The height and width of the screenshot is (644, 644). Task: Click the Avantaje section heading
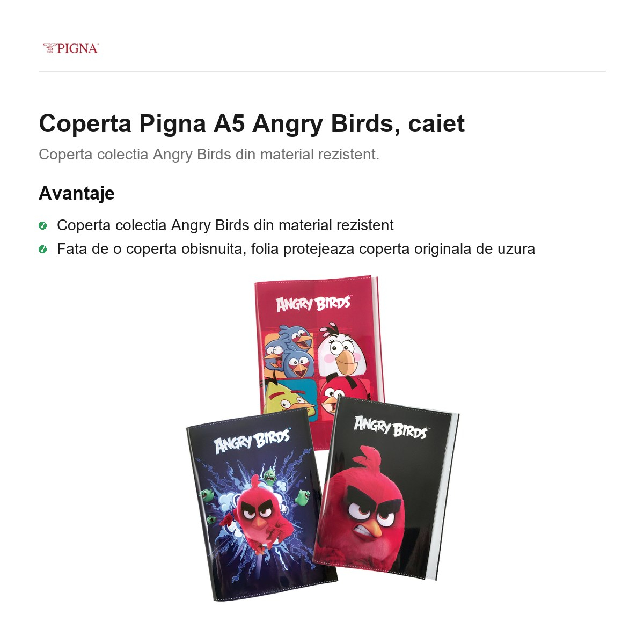pos(76,193)
